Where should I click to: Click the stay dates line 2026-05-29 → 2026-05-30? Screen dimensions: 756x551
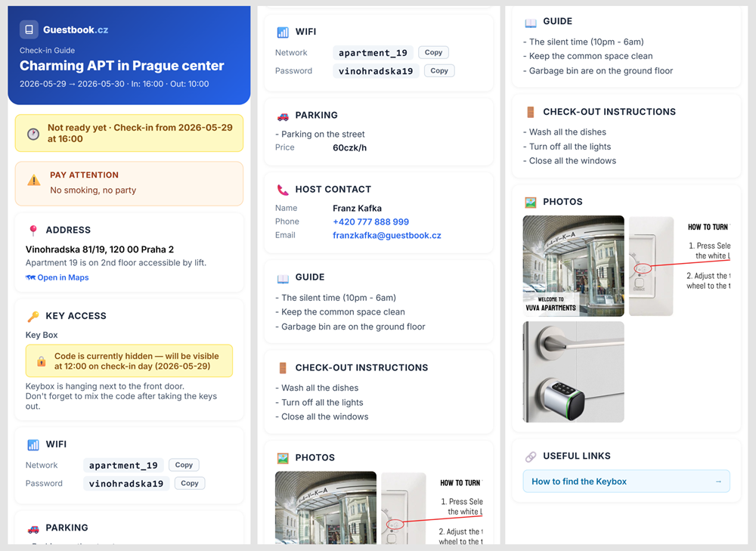(x=114, y=84)
